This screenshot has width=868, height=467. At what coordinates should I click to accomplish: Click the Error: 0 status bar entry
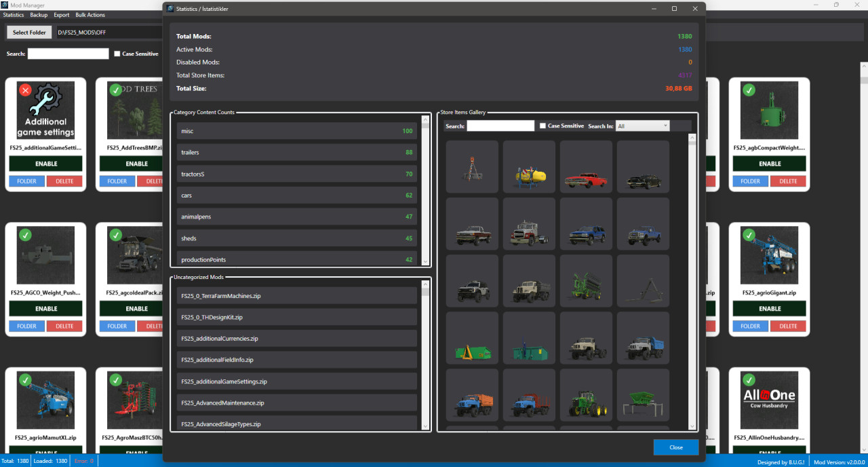click(85, 461)
